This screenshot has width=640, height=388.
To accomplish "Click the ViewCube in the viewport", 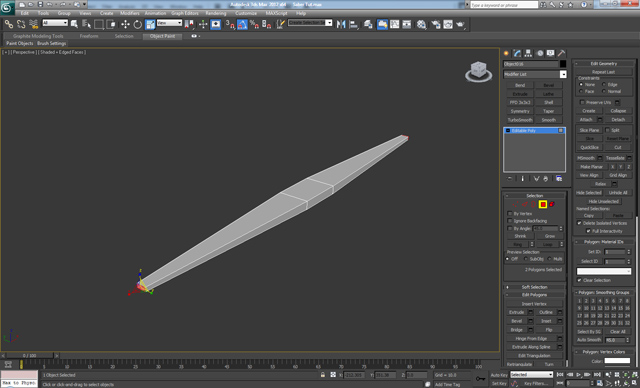I will pyautogui.click(x=478, y=71).
